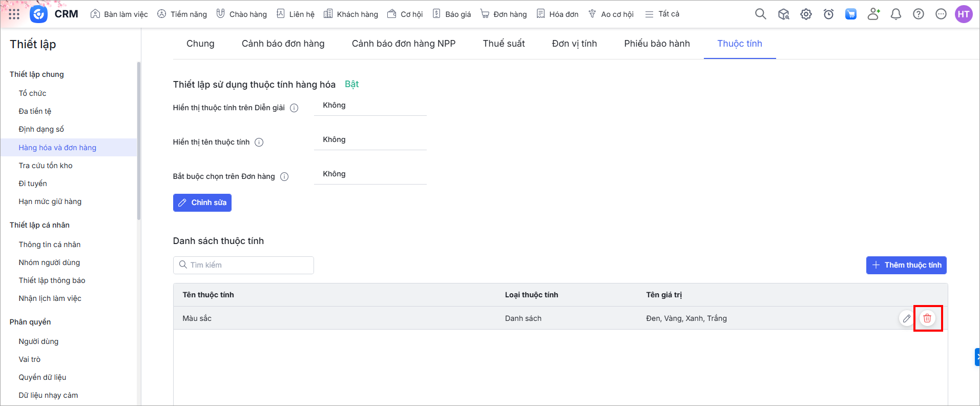Click the add user icon
The width and height of the screenshot is (980, 406).
tap(873, 14)
